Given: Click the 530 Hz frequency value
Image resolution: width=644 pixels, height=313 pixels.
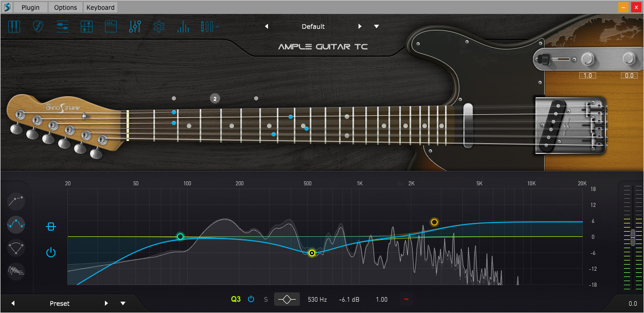Looking at the screenshot, I should pyautogui.click(x=317, y=300).
